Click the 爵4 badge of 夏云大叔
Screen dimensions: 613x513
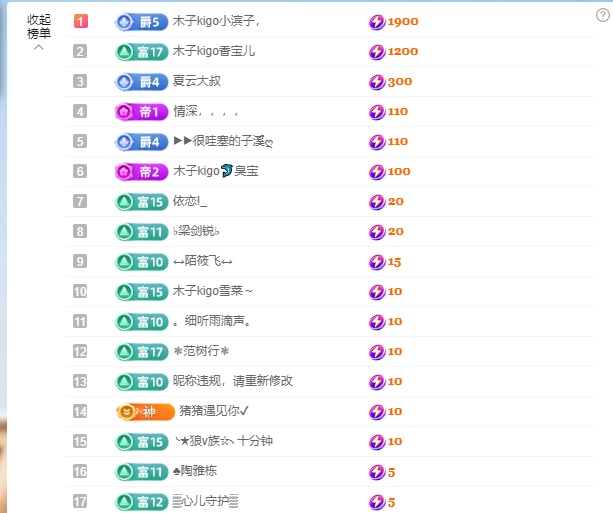pos(141,82)
